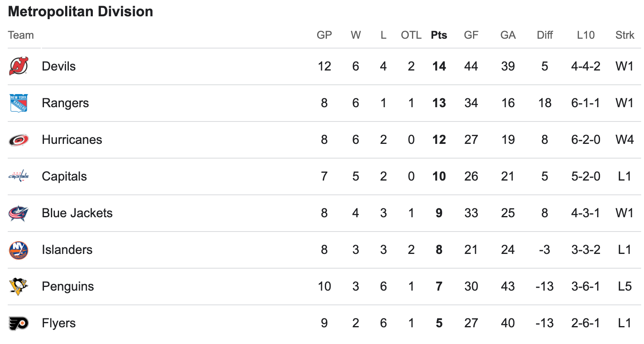Select the Diff column header
644x344 pixels.
point(545,35)
